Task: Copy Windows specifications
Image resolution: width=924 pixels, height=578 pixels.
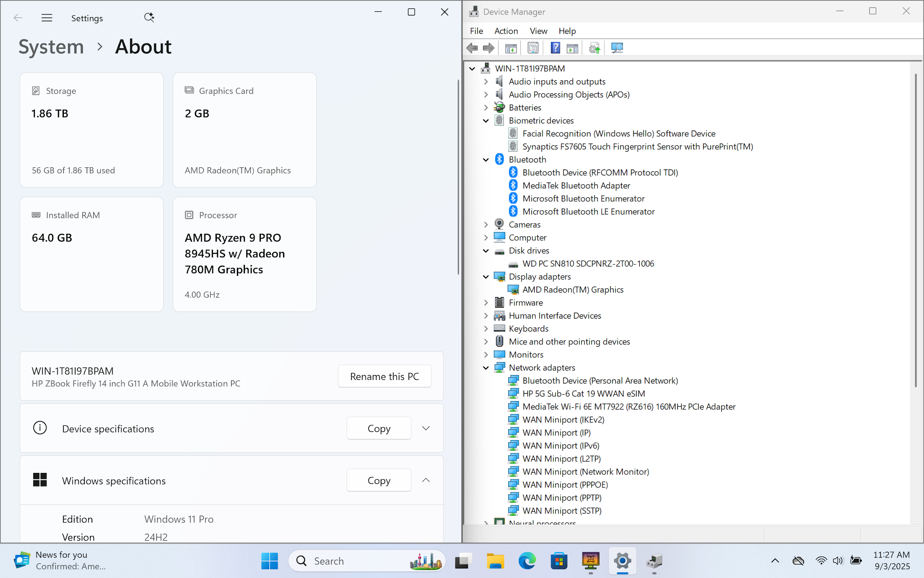Action: tap(379, 480)
